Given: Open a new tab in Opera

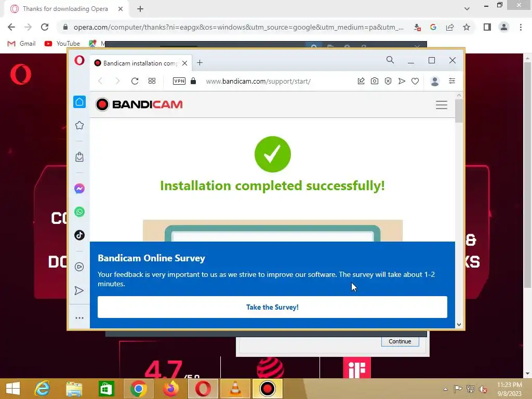Looking at the screenshot, I should (x=200, y=63).
